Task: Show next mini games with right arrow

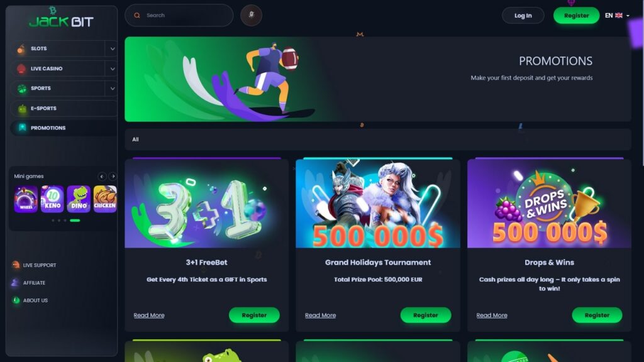Action: pos(113,177)
